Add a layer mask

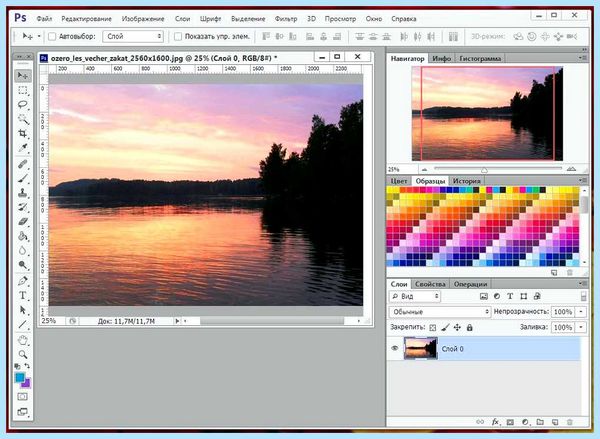510,422
